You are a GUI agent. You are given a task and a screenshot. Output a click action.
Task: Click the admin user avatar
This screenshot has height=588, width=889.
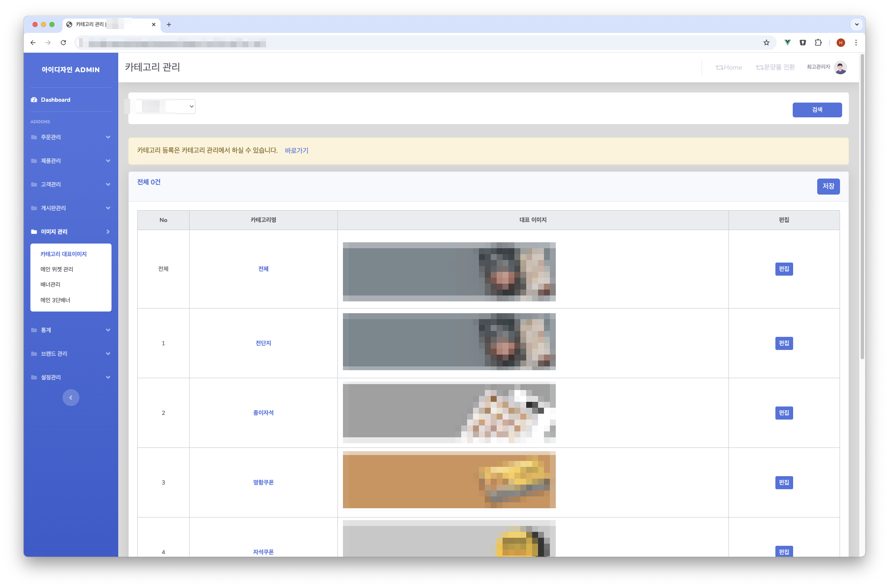[x=841, y=68]
